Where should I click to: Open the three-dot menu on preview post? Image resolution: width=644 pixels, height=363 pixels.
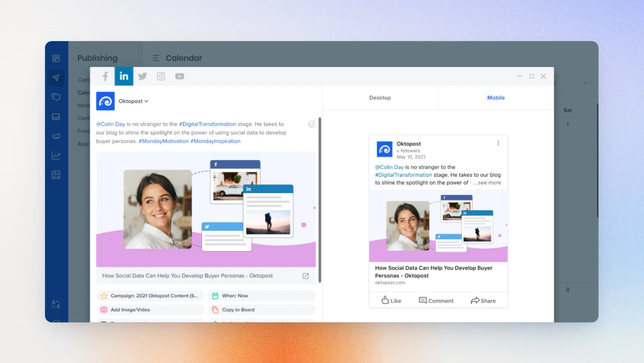click(498, 143)
